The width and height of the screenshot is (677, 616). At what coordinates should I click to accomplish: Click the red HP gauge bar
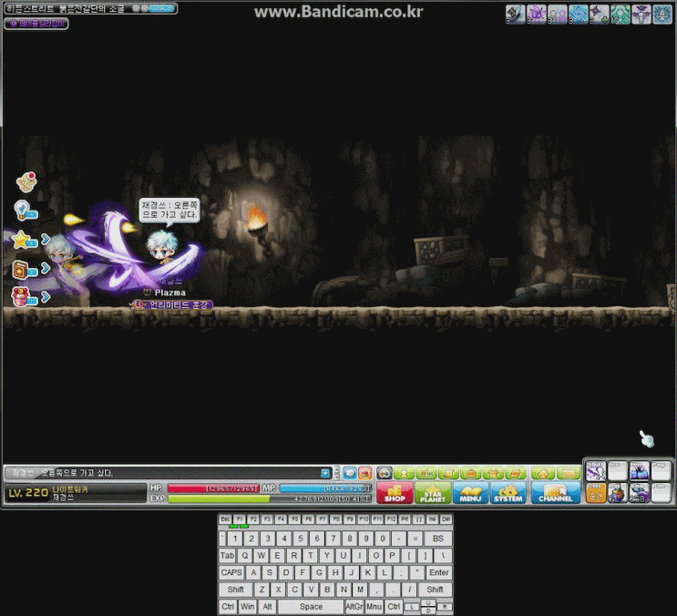coord(213,488)
